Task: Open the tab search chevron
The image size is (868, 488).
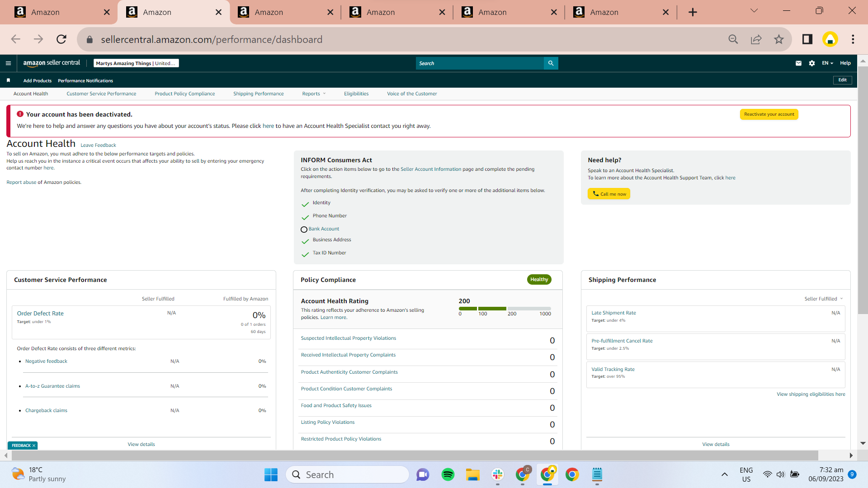Action: point(754,11)
